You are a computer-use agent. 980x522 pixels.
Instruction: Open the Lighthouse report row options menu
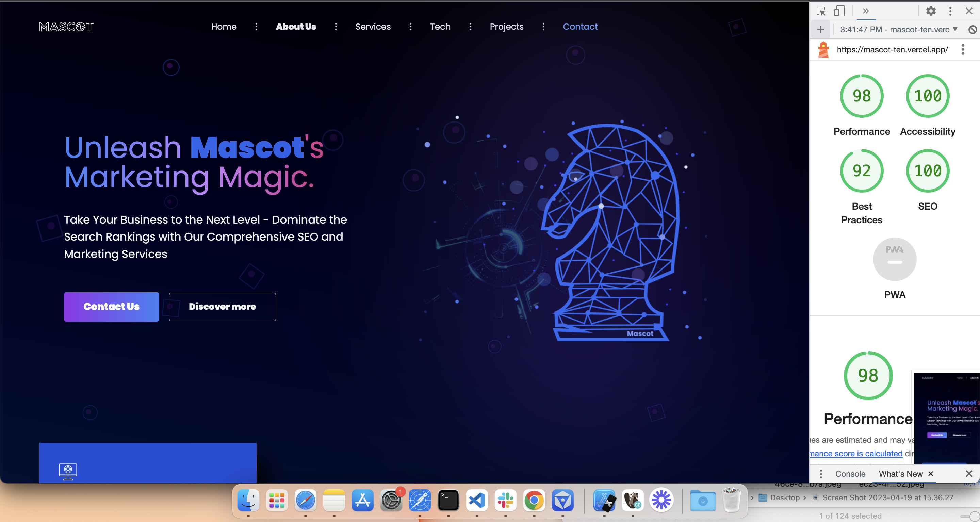tap(963, 49)
